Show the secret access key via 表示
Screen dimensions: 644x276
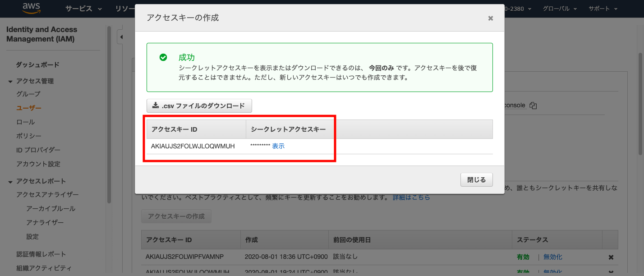coord(278,146)
